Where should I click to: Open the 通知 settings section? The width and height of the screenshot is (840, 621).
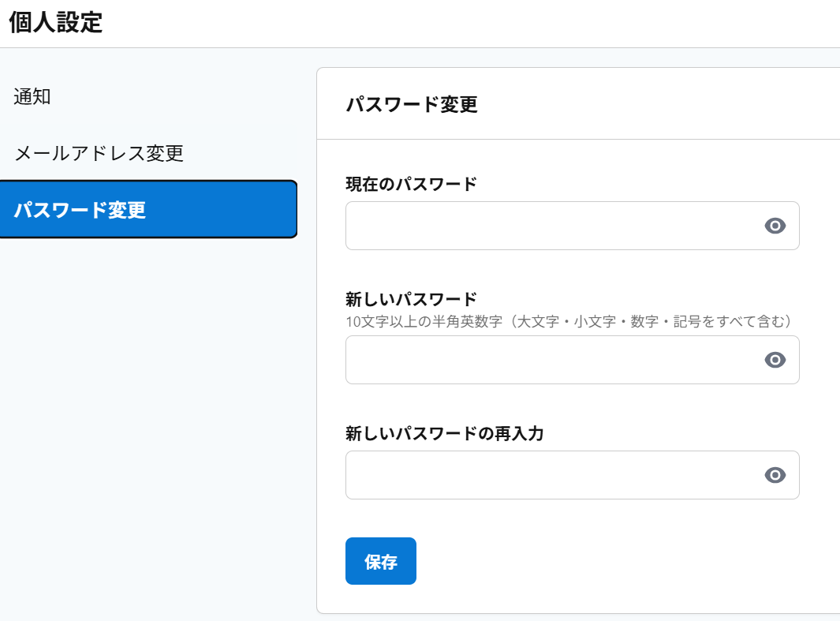point(32,97)
